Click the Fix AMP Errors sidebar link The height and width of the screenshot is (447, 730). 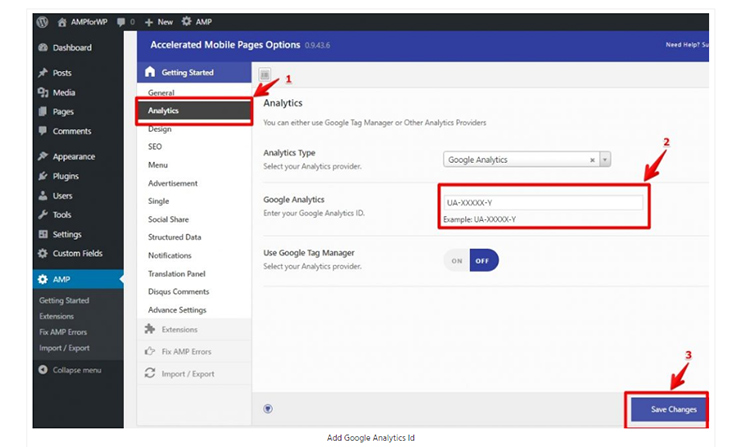(63, 332)
